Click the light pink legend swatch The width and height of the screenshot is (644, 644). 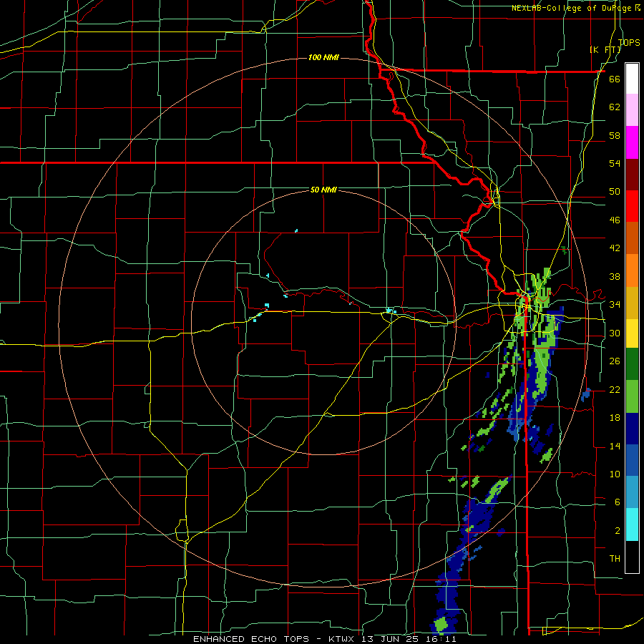632,110
